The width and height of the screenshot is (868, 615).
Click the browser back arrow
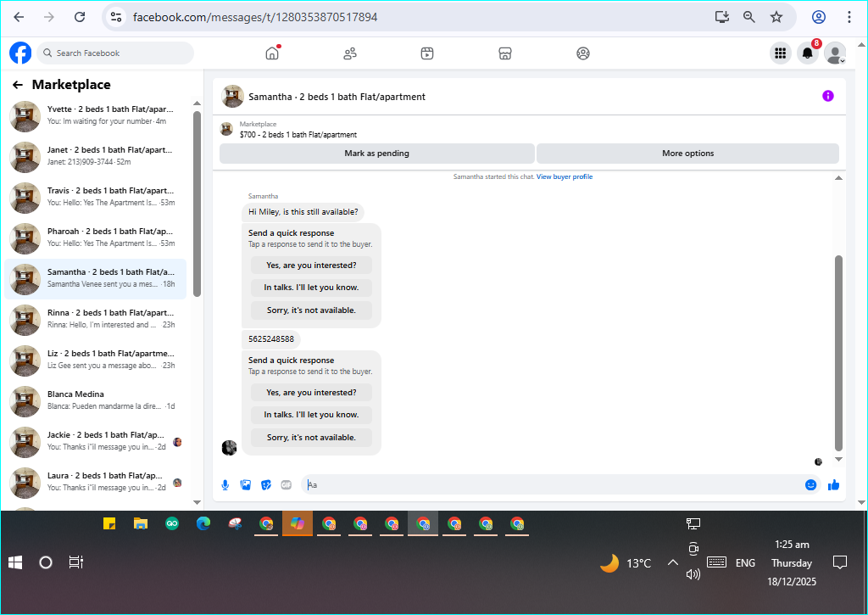point(19,17)
